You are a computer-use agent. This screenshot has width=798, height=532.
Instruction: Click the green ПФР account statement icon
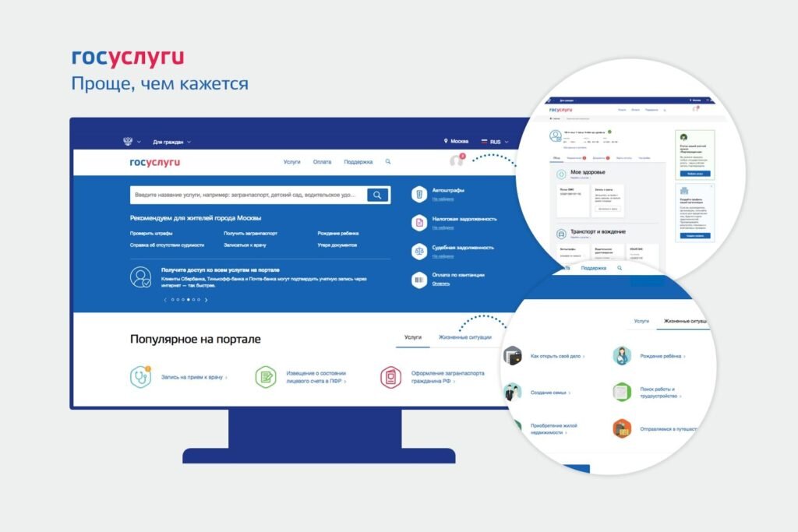267,375
